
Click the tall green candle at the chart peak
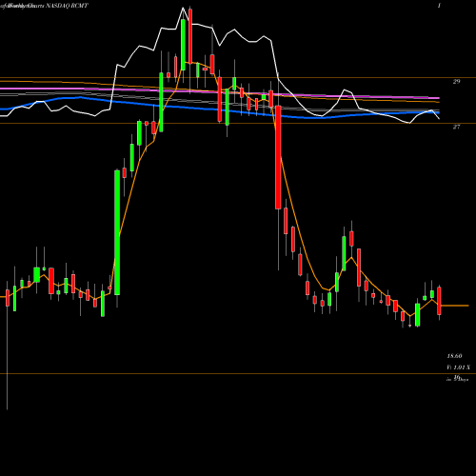pyautogui.click(x=183, y=45)
